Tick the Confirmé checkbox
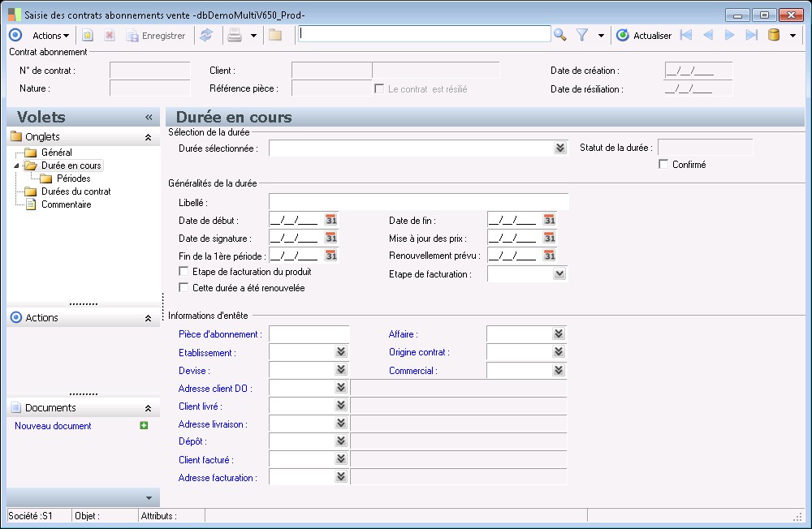Viewport: 812px width, 529px height. [663, 165]
